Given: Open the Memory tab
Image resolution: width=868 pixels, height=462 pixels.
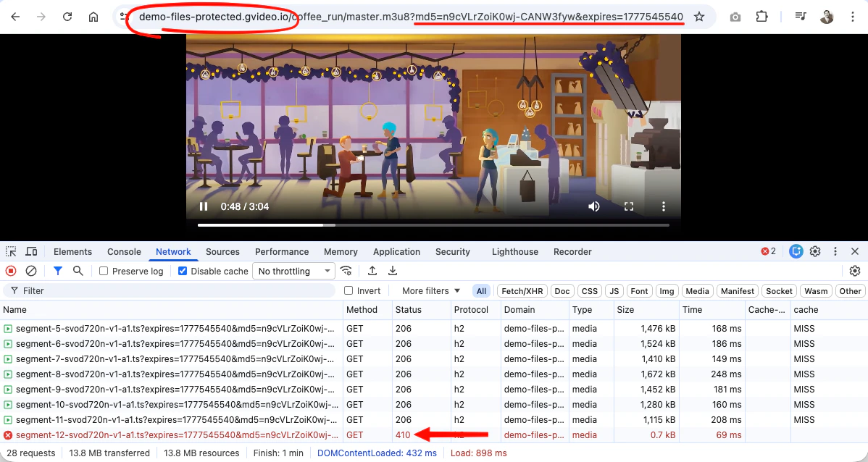Looking at the screenshot, I should [x=341, y=252].
